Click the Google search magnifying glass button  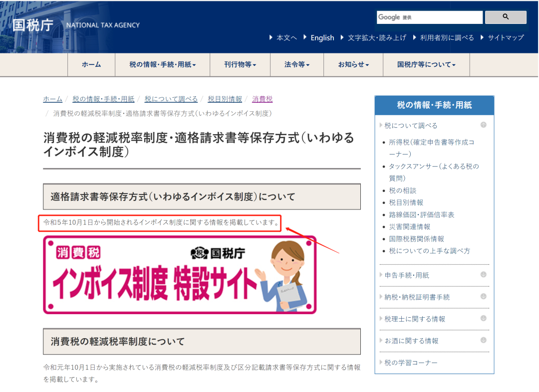coord(505,17)
